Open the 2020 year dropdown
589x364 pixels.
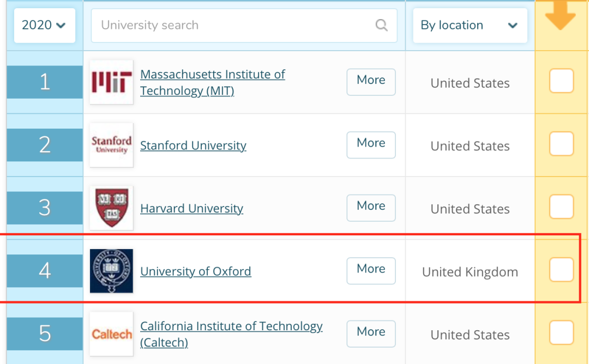point(44,25)
